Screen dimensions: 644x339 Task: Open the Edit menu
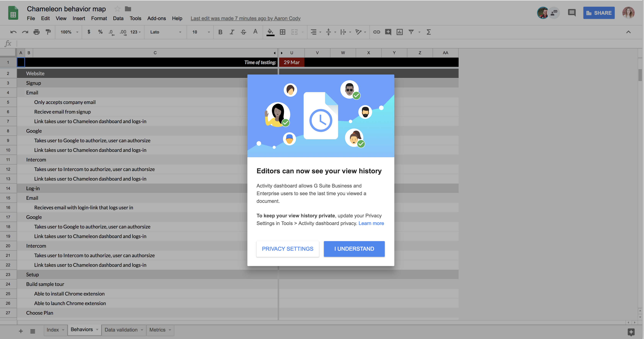tap(45, 18)
